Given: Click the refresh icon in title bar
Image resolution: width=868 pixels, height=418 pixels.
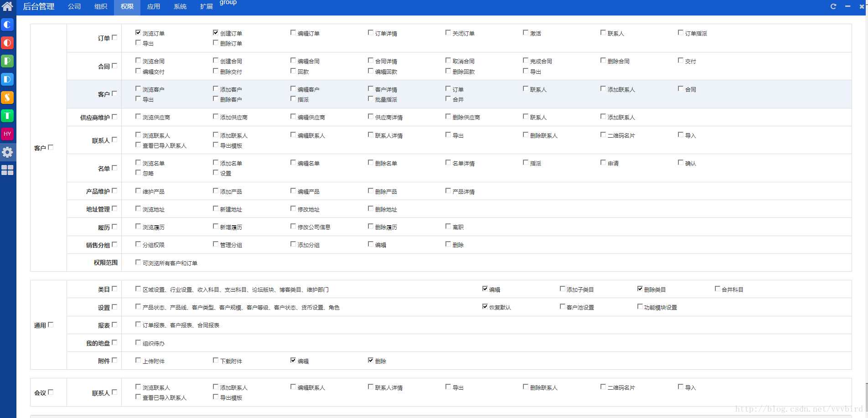Looking at the screenshot, I should coord(833,6).
